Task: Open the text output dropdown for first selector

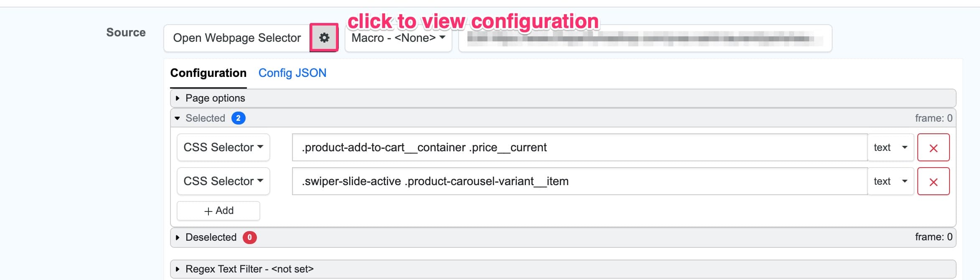Action: click(x=890, y=147)
